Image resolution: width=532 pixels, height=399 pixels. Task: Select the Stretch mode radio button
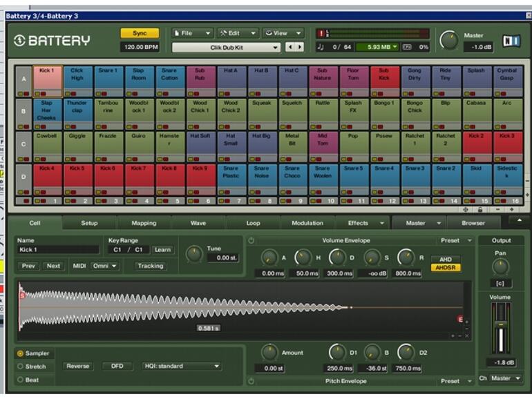[x=20, y=366]
